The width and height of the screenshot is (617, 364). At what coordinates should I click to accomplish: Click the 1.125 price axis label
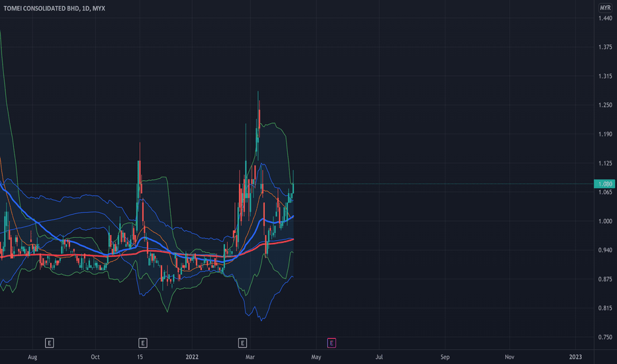click(x=605, y=163)
